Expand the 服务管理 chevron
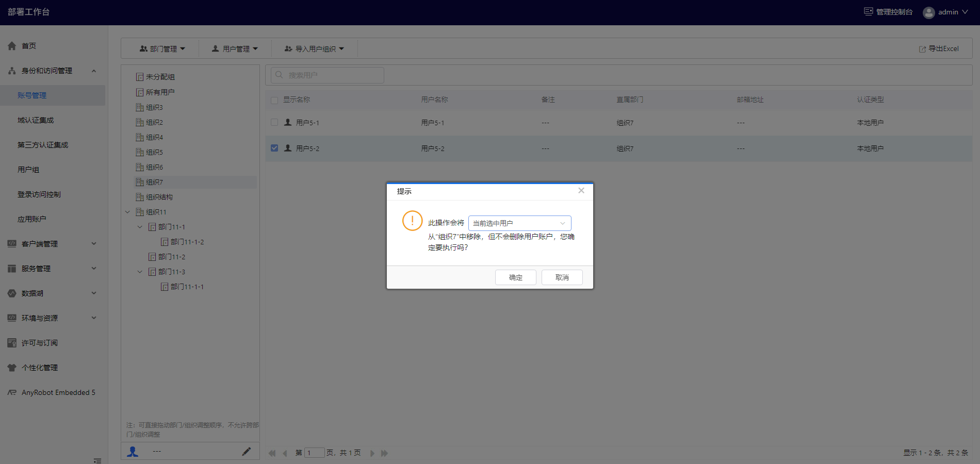Viewport: 980px width, 464px height. coord(94,269)
